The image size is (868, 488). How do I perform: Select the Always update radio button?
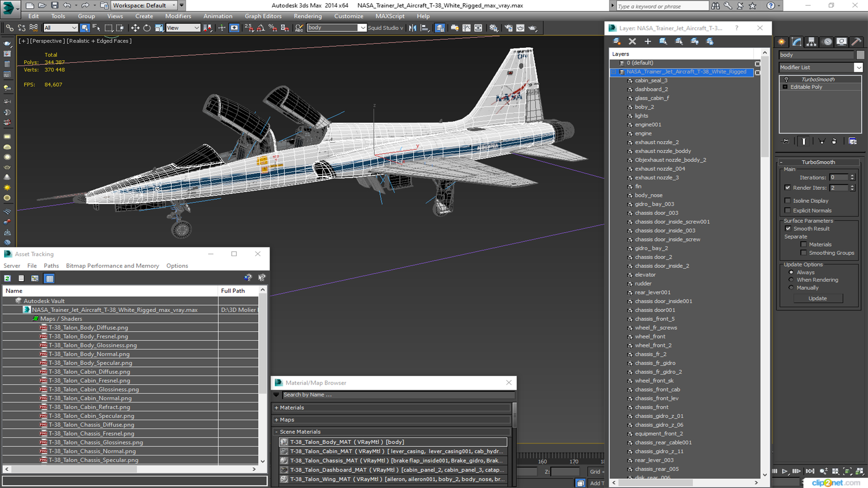pos(791,272)
